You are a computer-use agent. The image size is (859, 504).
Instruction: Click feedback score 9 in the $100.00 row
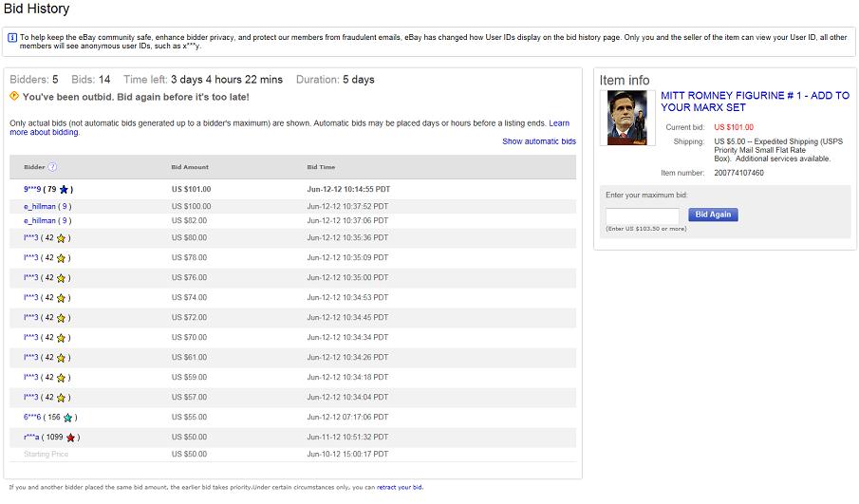click(65, 207)
